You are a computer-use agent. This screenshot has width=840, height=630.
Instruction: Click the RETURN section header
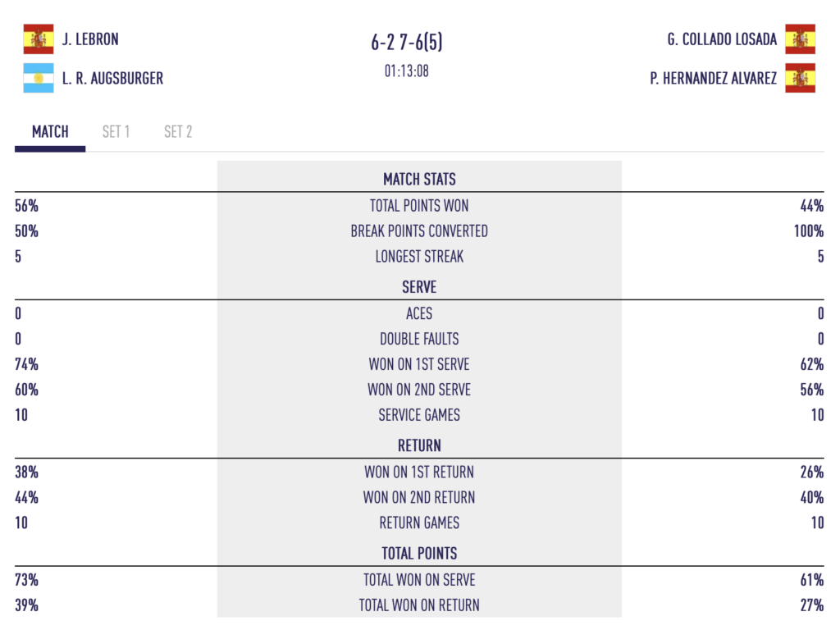coord(419,445)
